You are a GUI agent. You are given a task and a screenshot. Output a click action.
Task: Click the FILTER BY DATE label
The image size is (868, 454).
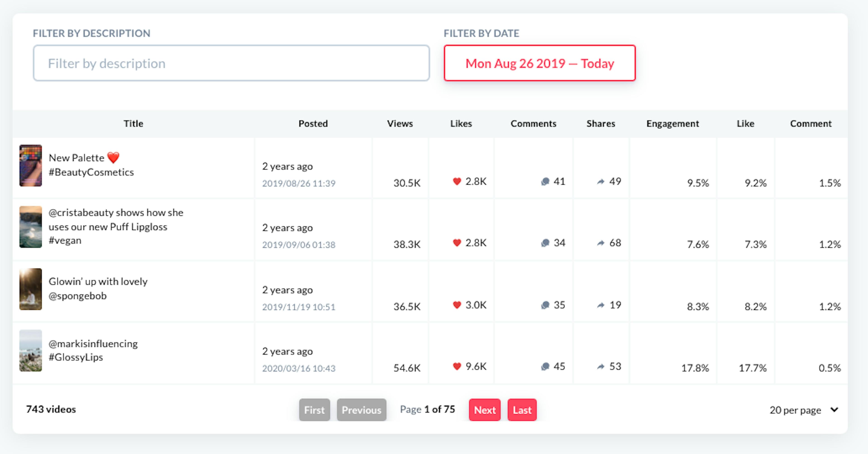click(481, 33)
